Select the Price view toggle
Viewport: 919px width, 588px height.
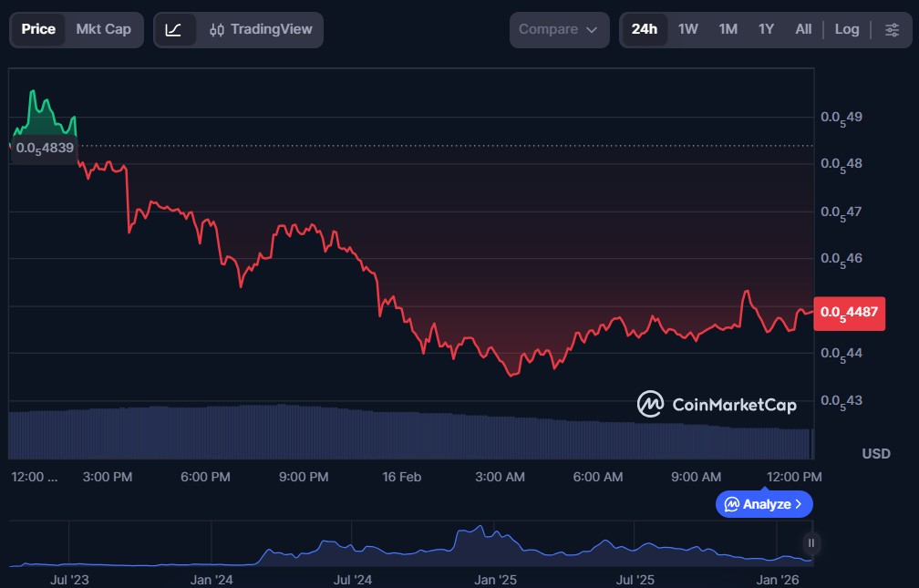[x=38, y=29]
